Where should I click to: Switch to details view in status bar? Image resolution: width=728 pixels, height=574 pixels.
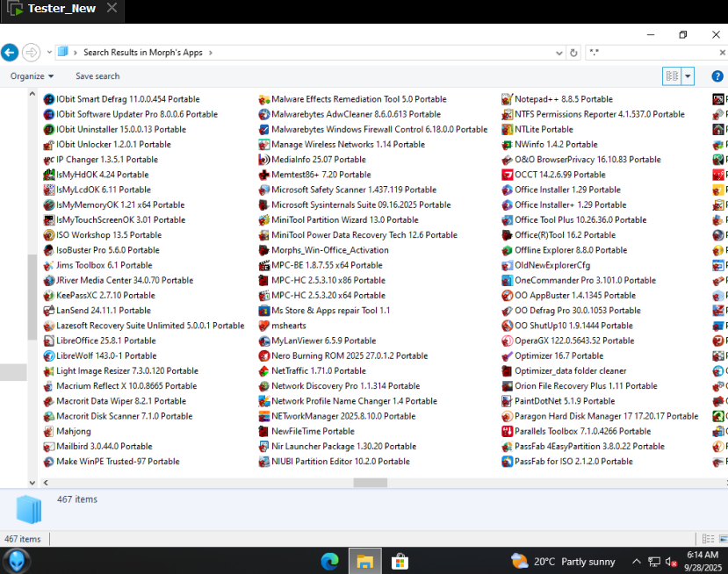click(708, 539)
